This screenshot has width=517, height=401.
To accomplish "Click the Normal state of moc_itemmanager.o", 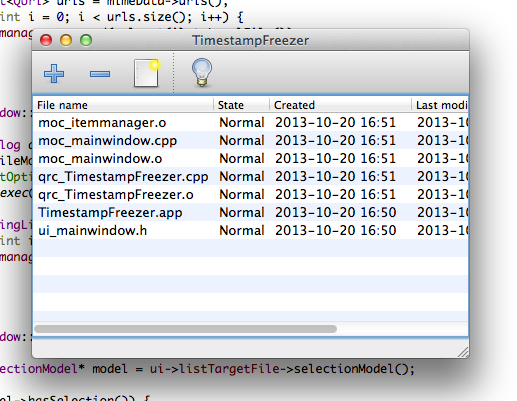I will (242, 123).
